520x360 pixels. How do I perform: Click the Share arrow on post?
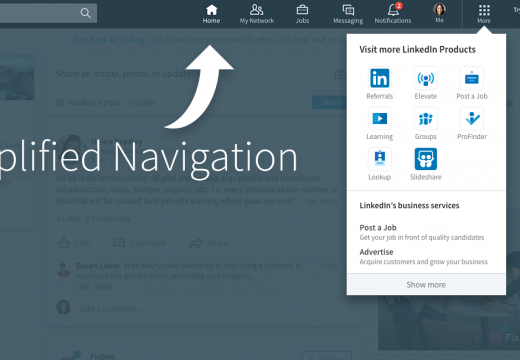click(x=196, y=243)
